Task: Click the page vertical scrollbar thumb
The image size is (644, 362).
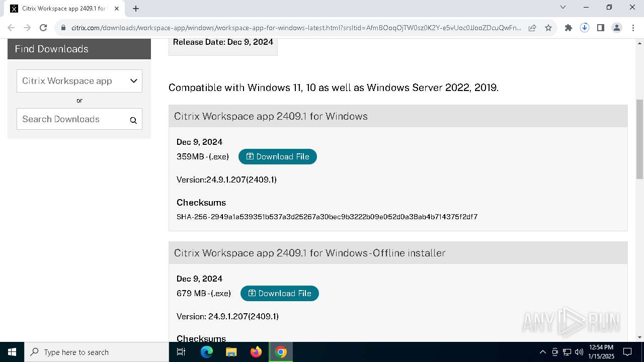Action: click(x=640, y=139)
